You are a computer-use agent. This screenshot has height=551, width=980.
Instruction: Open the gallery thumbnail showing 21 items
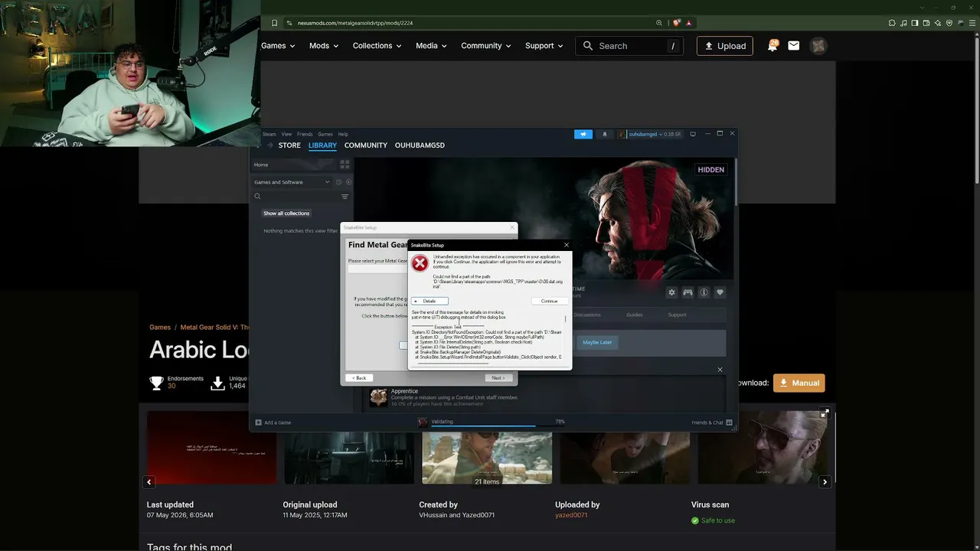coord(487,448)
